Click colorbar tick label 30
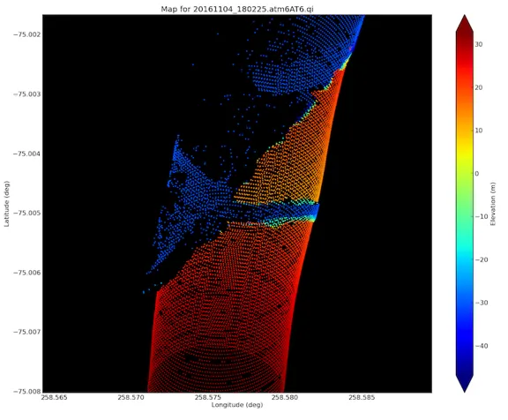This screenshot has height=420, width=508. click(x=479, y=45)
